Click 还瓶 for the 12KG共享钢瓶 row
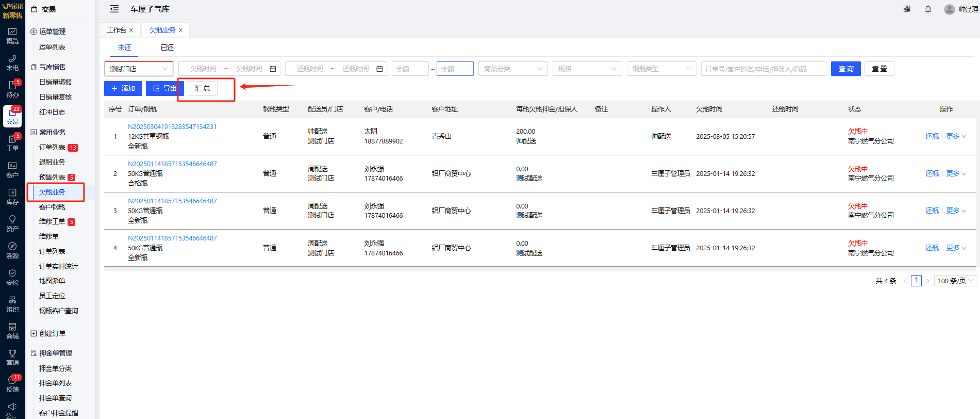This screenshot has height=419, width=980. [932, 136]
